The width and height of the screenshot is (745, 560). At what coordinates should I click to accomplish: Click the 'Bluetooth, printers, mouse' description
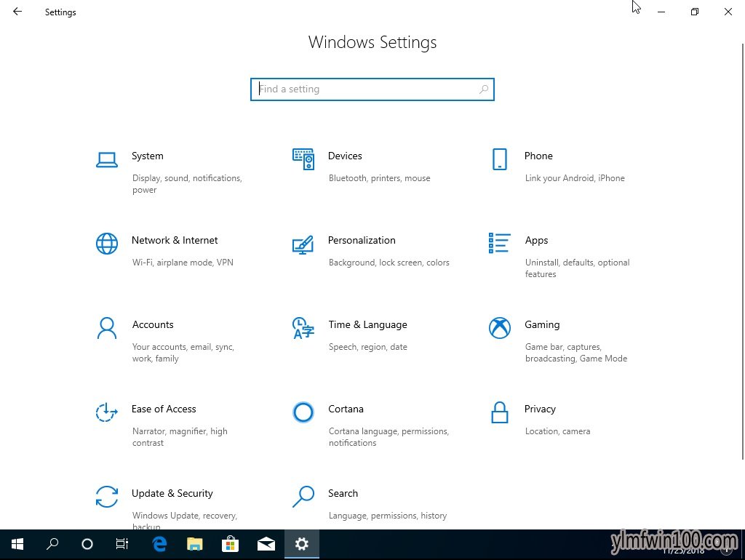[x=379, y=178]
